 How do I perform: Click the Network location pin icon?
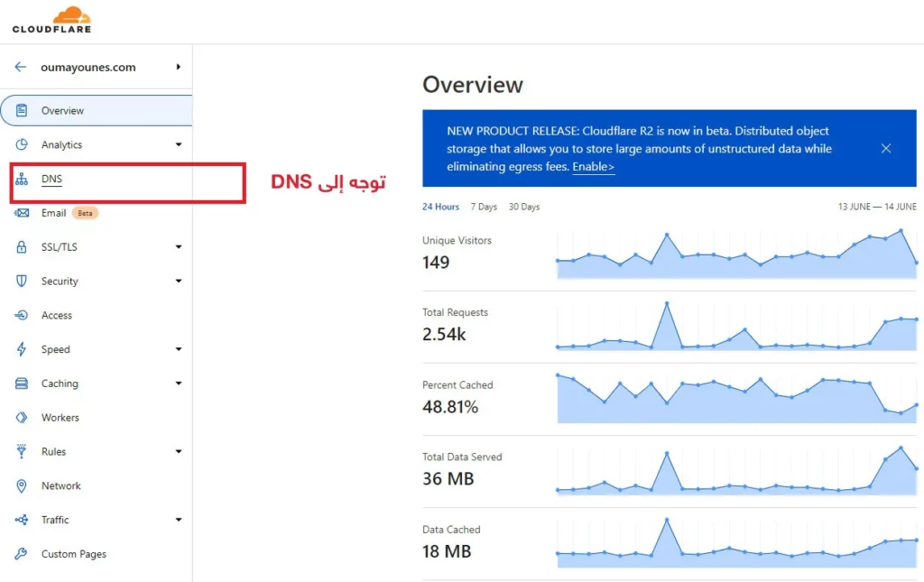(x=22, y=486)
